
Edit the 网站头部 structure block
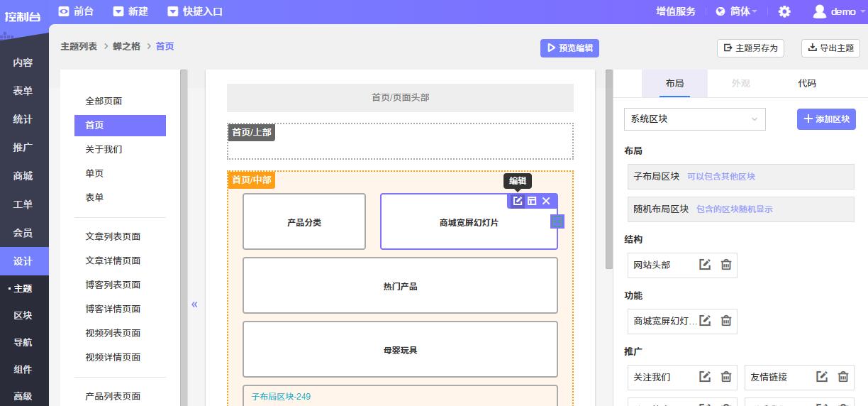coord(705,265)
